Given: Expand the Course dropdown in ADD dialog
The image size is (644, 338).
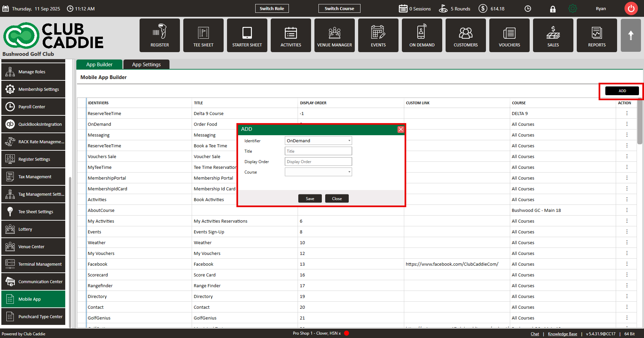Looking at the screenshot, I should [x=318, y=172].
